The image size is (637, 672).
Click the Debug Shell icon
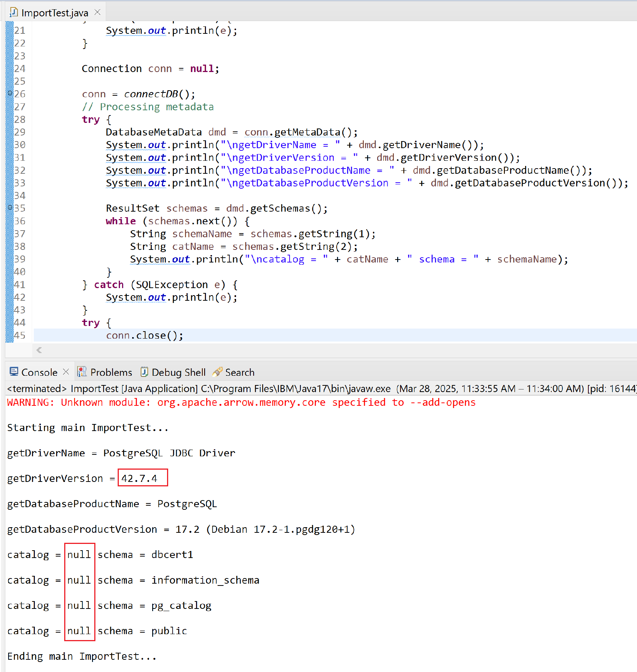[144, 372]
